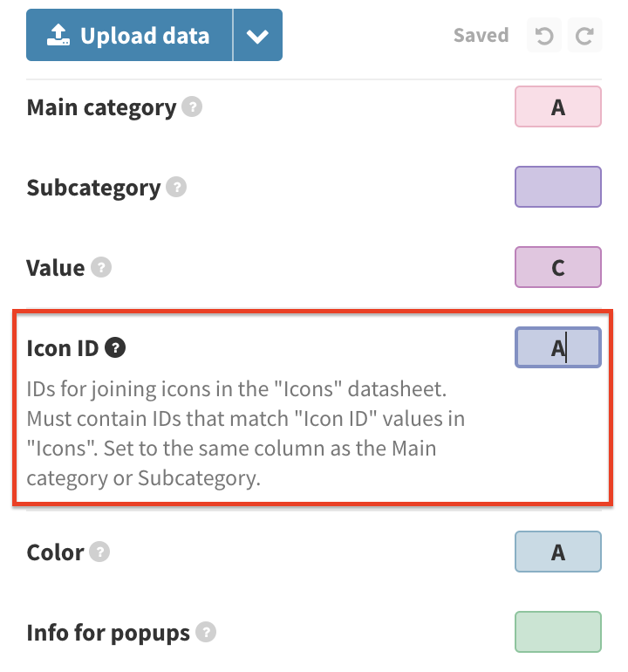Open Main category help icon
Image resolution: width=628 pixels, height=672 pixels.
pos(192,106)
